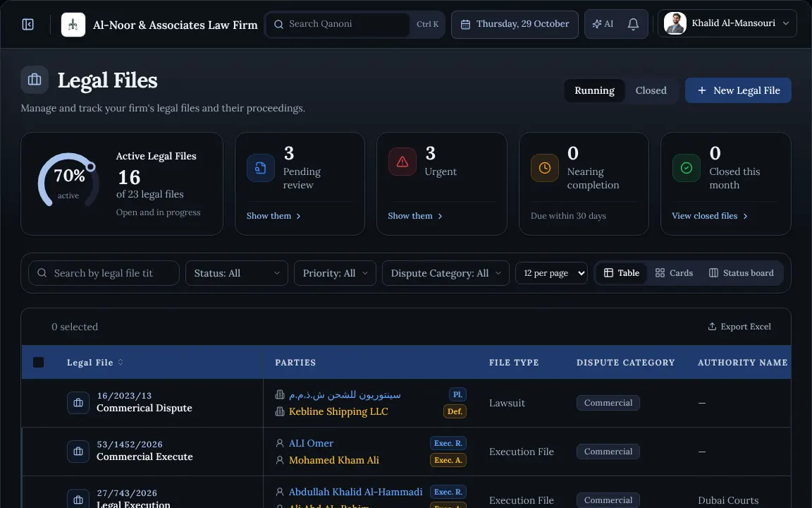Open Commercial Execute legal file
The width and height of the screenshot is (812, 508).
click(x=144, y=456)
